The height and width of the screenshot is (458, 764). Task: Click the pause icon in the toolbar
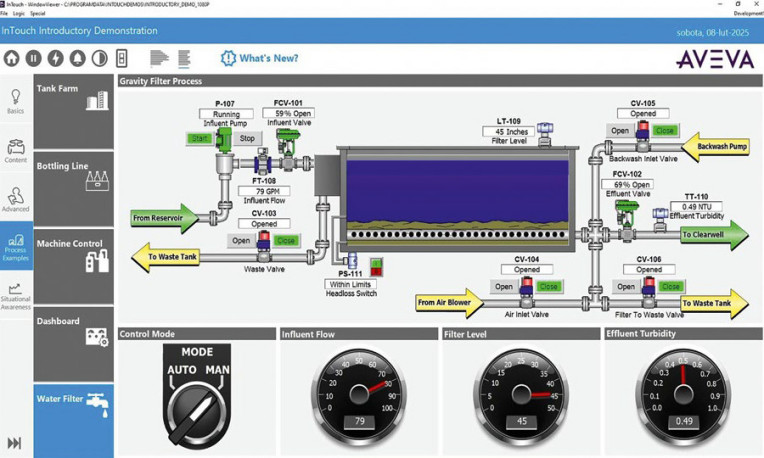coord(34,58)
